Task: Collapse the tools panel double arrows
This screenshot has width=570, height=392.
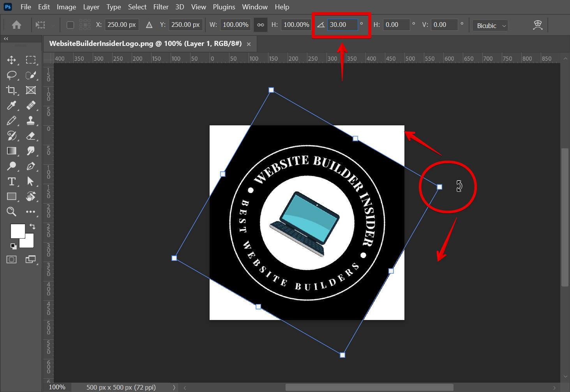Action: tap(6, 39)
